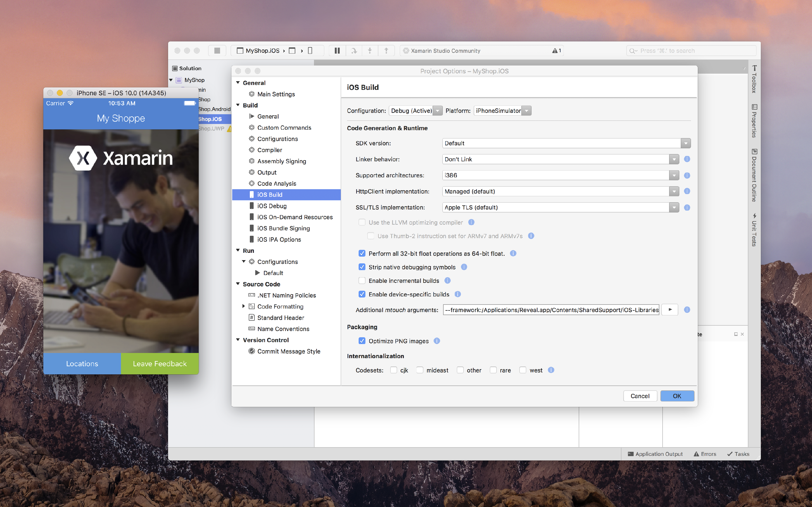Click the Xamarin Studio search field
The width and height of the screenshot is (812, 507).
pos(691,51)
